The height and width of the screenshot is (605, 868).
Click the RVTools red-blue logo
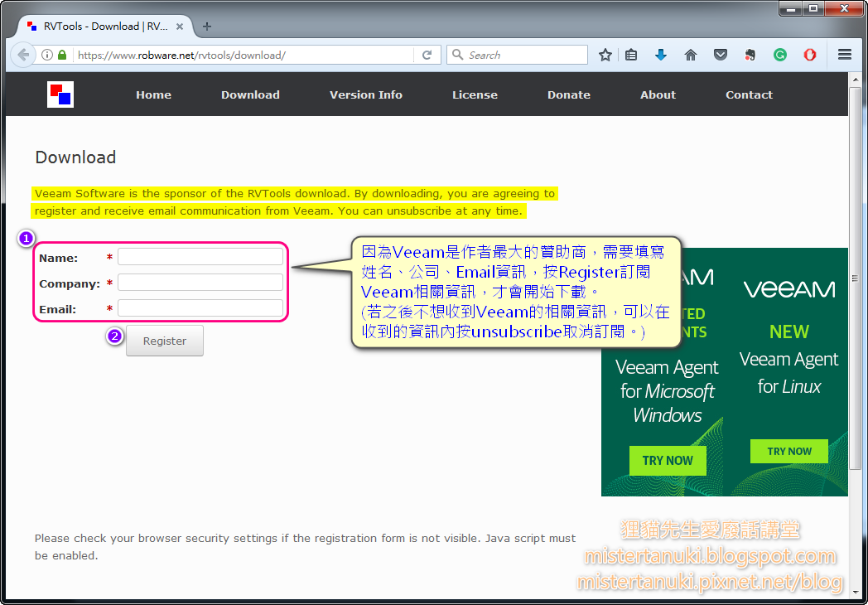60,94
